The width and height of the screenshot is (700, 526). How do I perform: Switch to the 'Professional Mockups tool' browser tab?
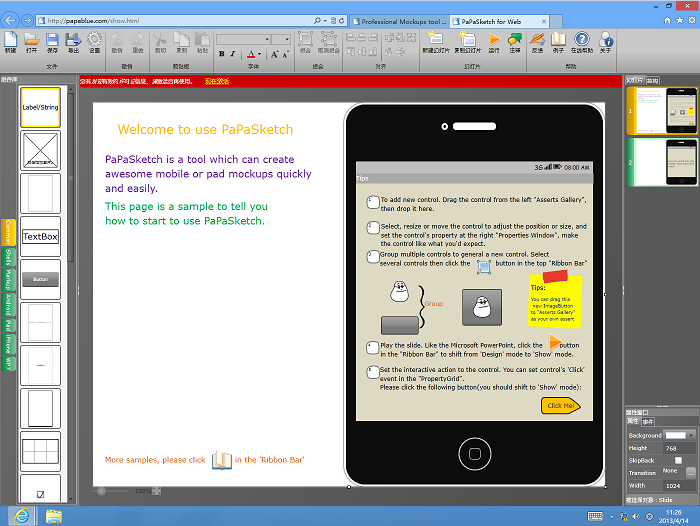pyautogui.click(x=400, y=21)
